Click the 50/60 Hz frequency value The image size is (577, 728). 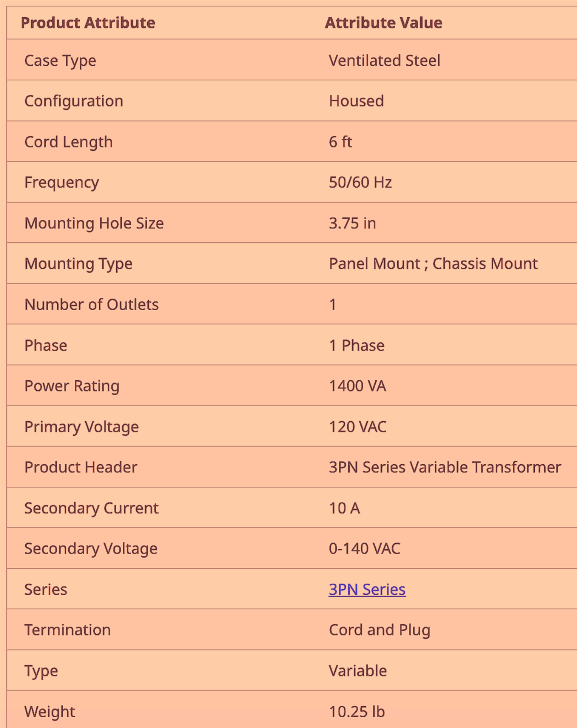point(360,182)
